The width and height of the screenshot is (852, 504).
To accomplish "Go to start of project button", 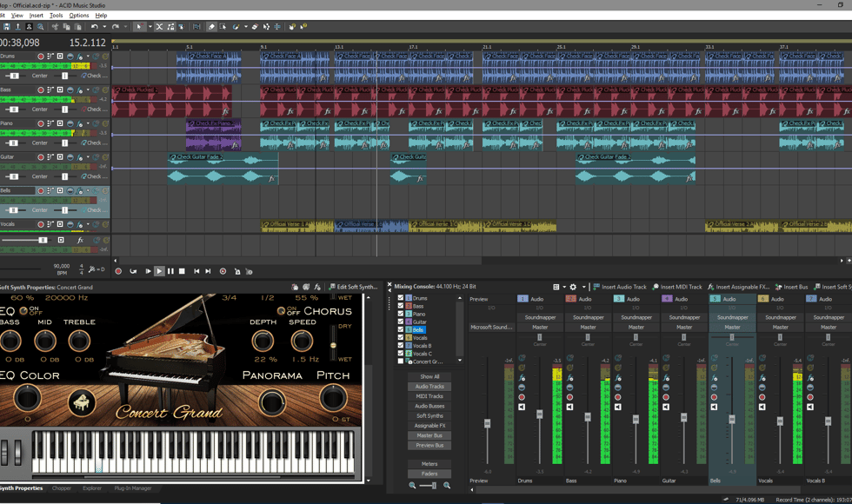I will pyautogui.click(x=196, y=271).
